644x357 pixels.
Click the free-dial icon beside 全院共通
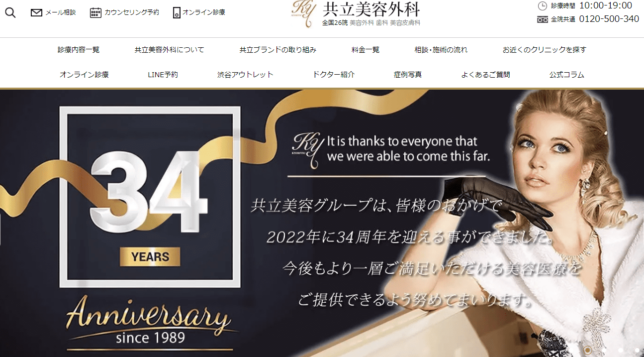pos(543,19)
